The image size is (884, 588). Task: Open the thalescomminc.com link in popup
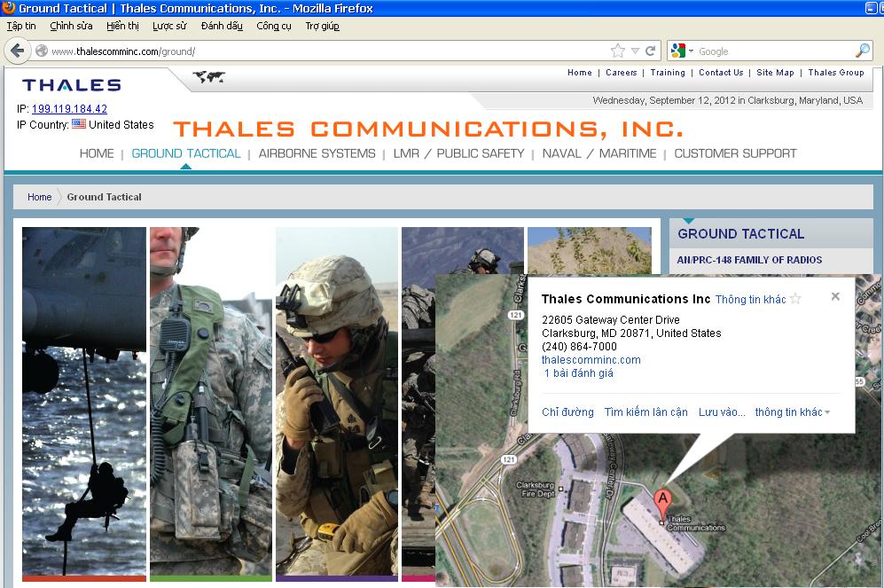pos(591,360)
